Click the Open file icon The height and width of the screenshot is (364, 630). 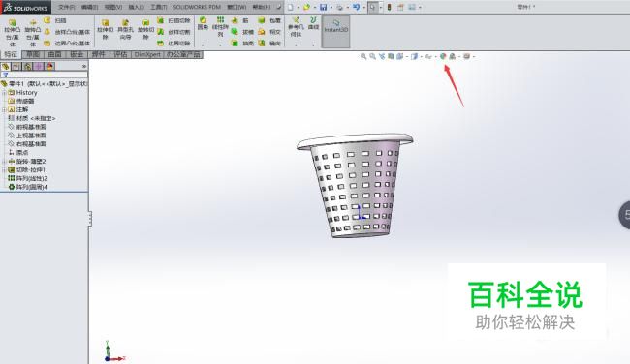coord(306,7)
